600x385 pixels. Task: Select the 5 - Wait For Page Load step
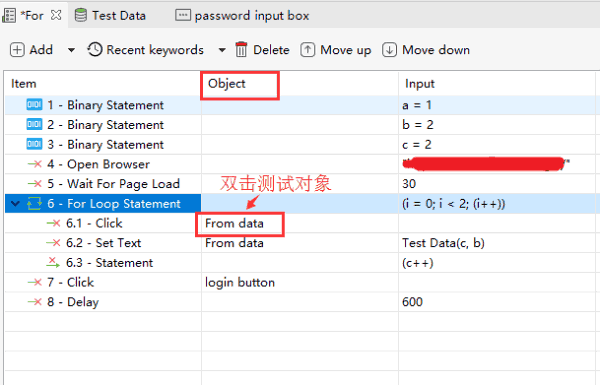(x=113, y=184)
